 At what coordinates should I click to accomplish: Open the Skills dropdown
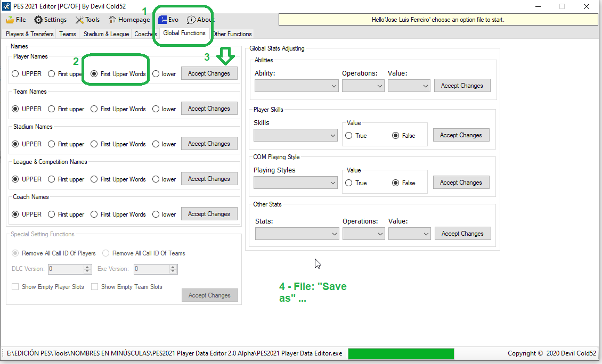coord(296,135)
